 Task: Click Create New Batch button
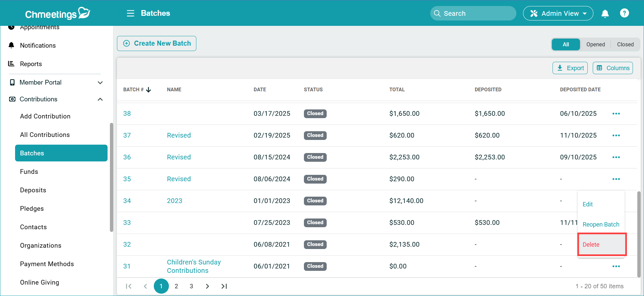[156, 44]
